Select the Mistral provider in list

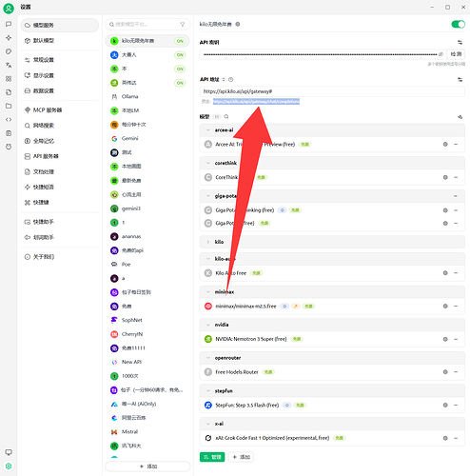[147, 431]
